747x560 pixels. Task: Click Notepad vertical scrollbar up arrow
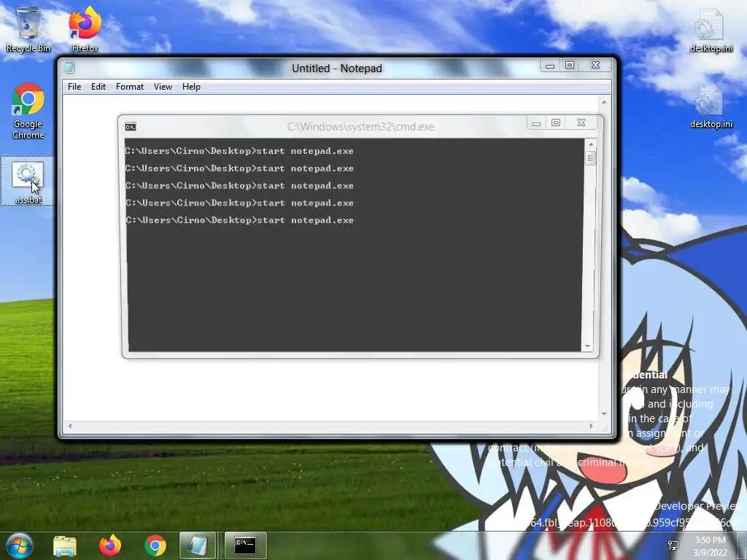coord(603,102)
